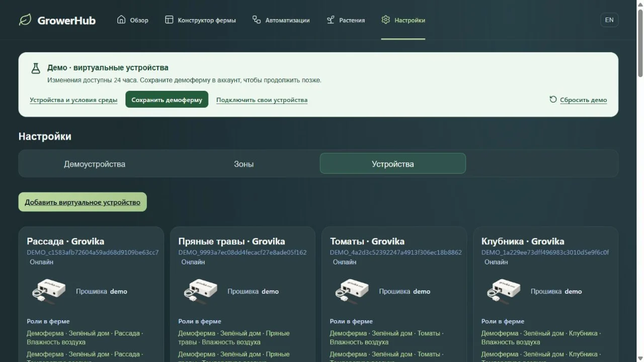Open Подключить свои устройства link
644x362 pixels.
click(x=262, y=100)
